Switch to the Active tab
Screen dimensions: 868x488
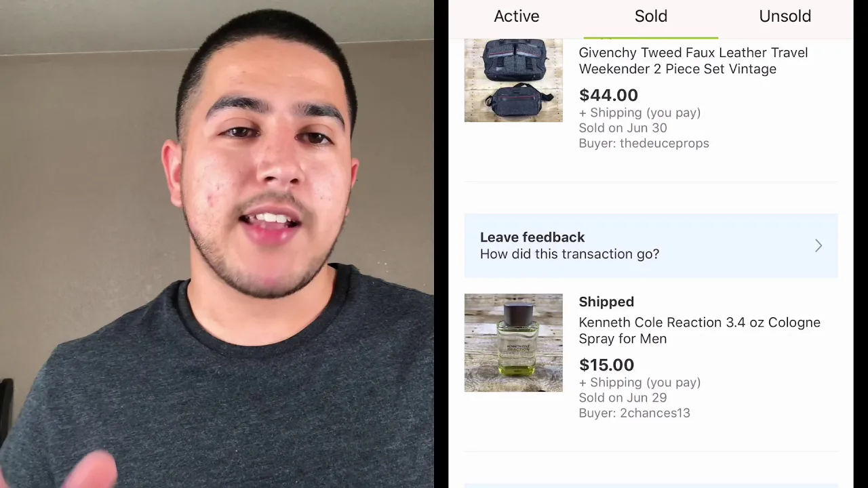pos(516,16)
